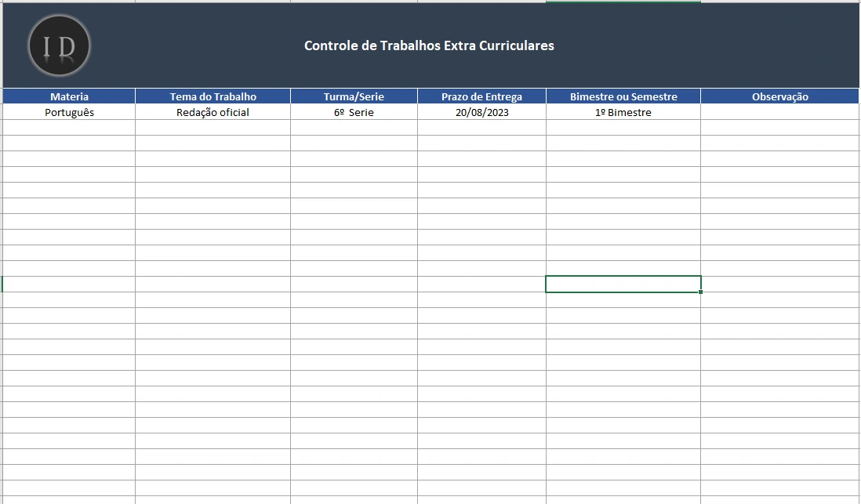This screenshot has height=504, width=861.
Task: Select the cell containing 'Português'
Action: pos(69,112)
